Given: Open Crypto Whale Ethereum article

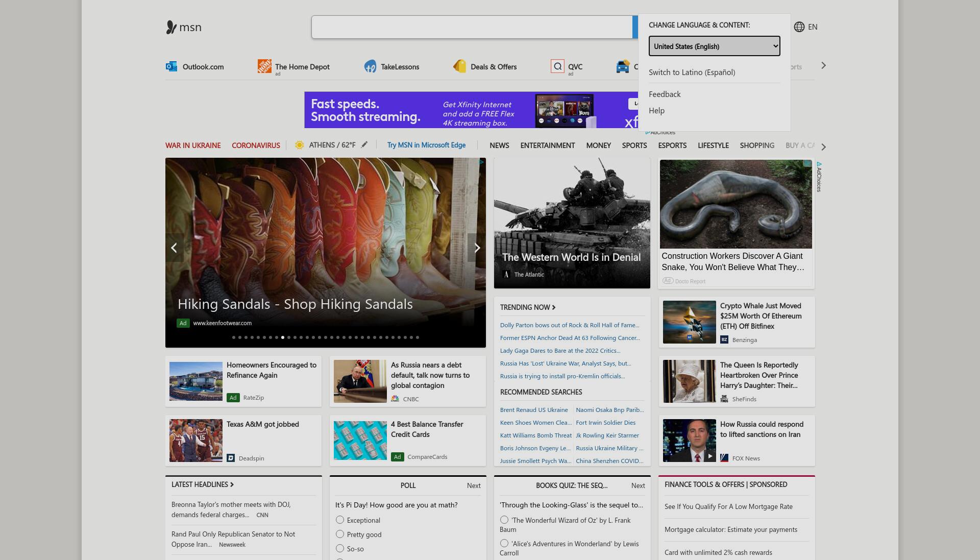Looking at the screenshot, I should pos(761,316).
